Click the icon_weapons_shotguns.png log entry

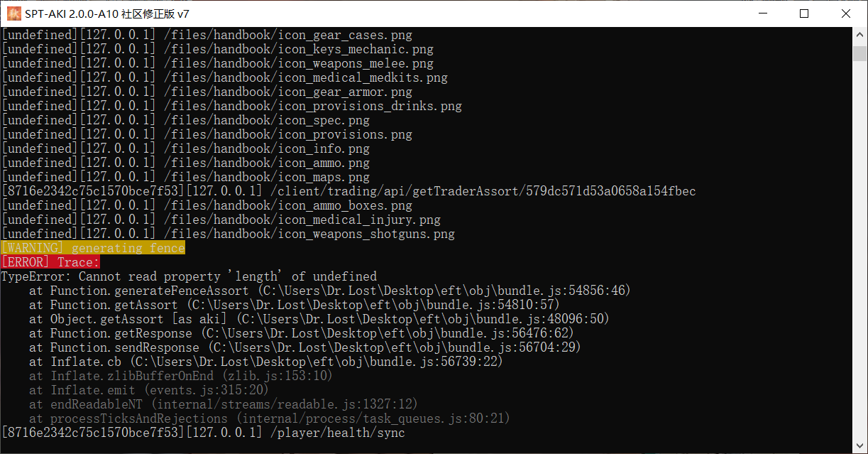coord(228,234)
